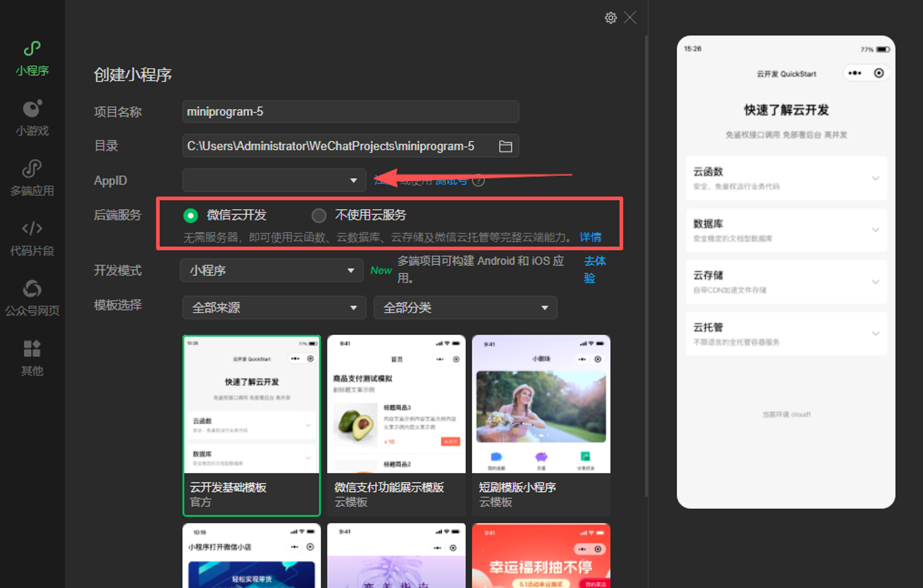Open the AppID dropdown list

(353, 180)
